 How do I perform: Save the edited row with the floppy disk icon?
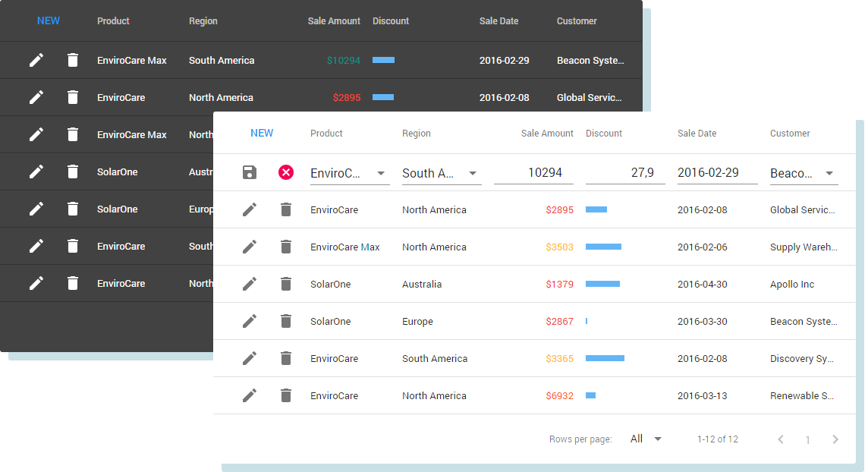[250, 172]
